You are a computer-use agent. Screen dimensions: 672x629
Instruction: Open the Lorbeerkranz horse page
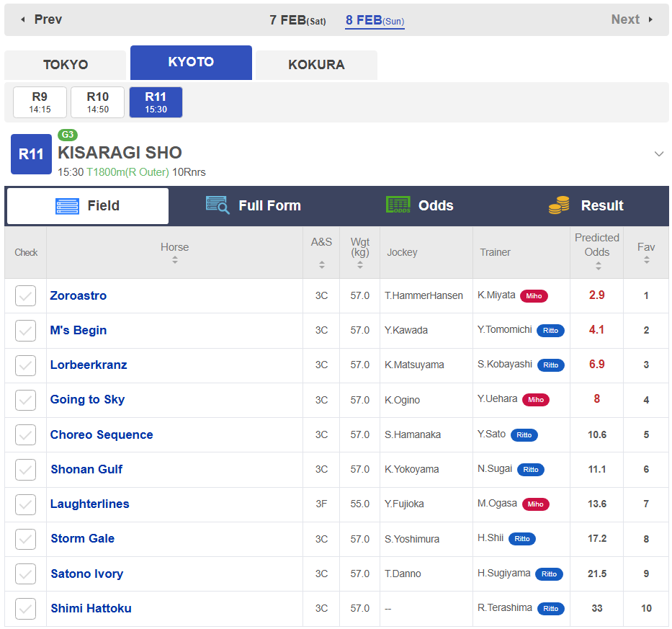89,365
